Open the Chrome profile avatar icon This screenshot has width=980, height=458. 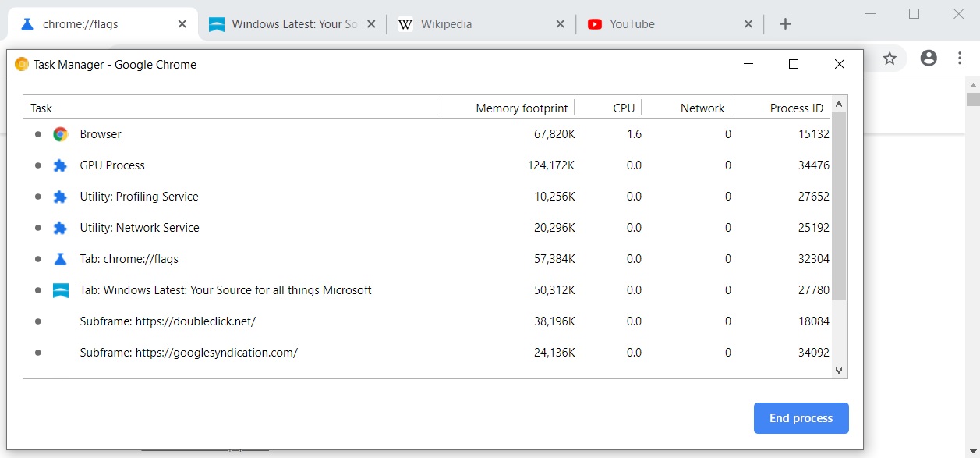point(929,58)
